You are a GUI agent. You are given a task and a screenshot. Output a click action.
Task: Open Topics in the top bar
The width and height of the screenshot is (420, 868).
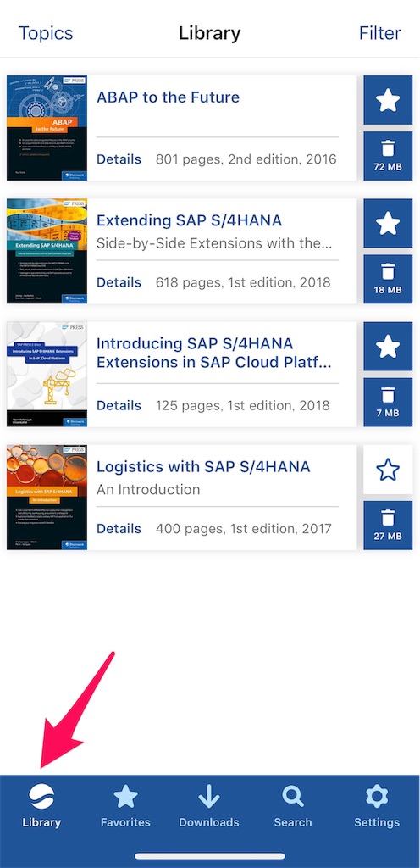pyautogui.click(x=46, y=33)
